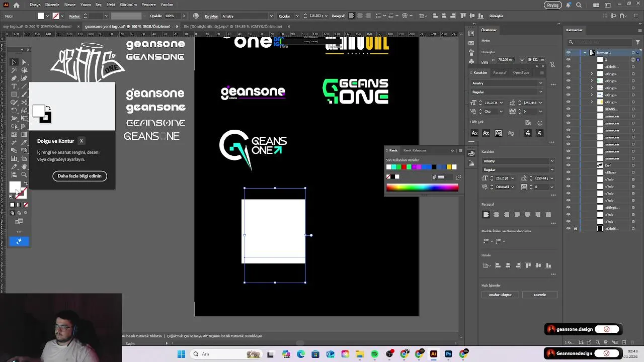
Task: Switch to Renk Kılavuzu tab
Action: (x=415, y=150)
